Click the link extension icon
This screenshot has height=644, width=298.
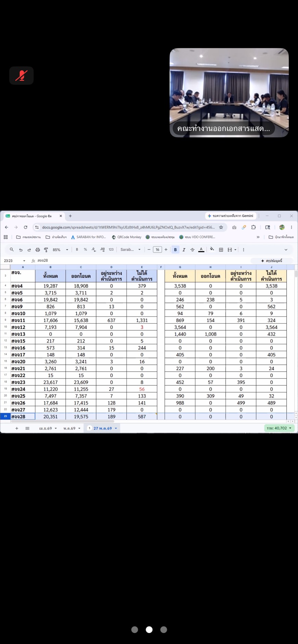click(244, 227)
